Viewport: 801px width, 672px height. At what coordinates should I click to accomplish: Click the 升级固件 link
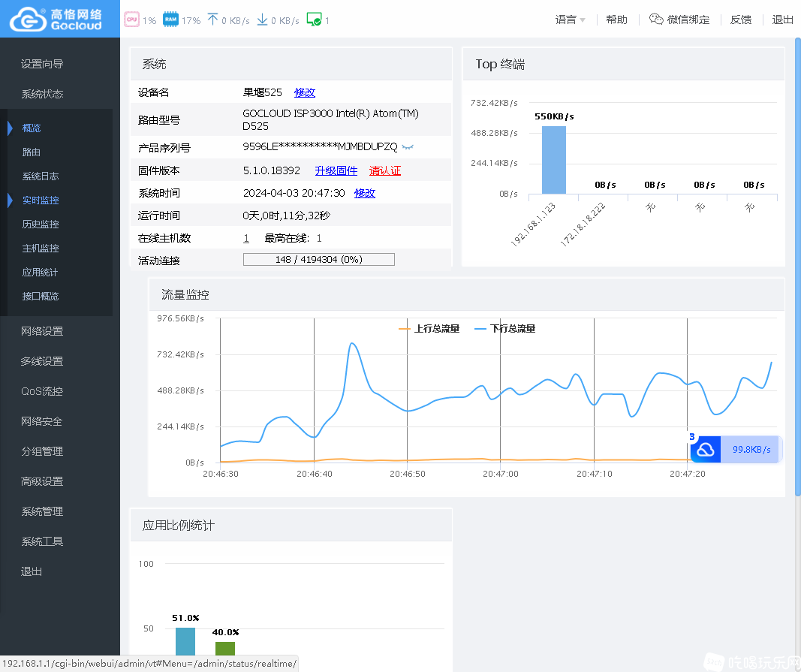(336, 170)
